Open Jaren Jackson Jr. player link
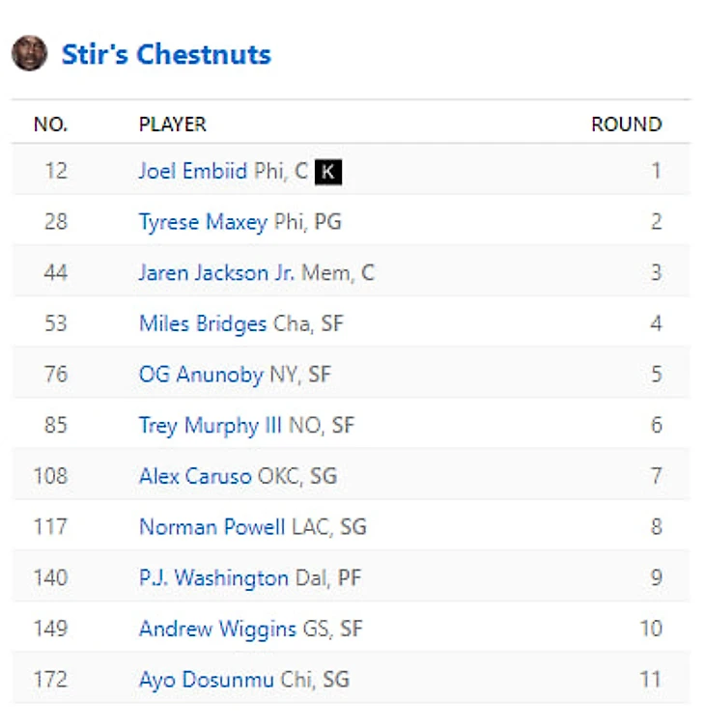Viewport: 705px width, 728px height. [217, 273]
